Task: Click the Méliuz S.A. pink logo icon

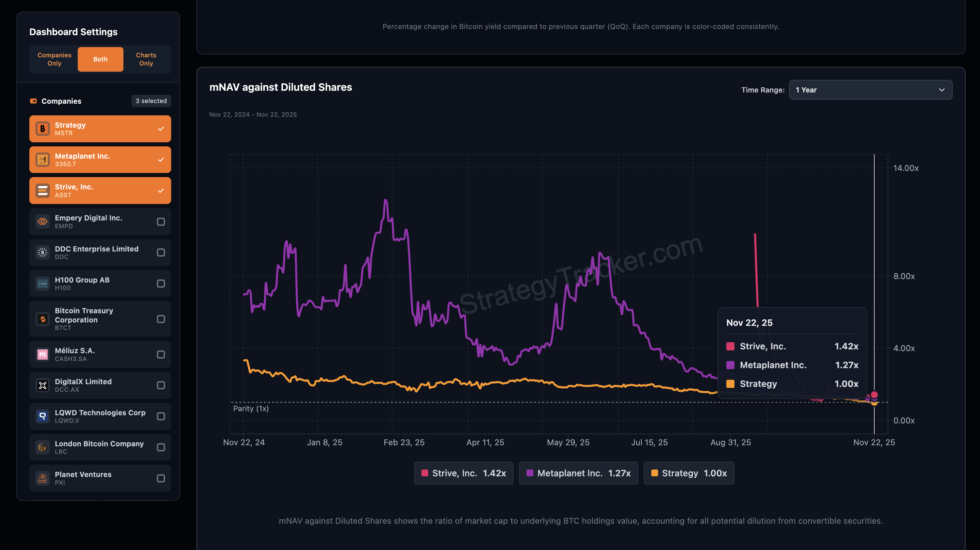Action: (43, 354)
